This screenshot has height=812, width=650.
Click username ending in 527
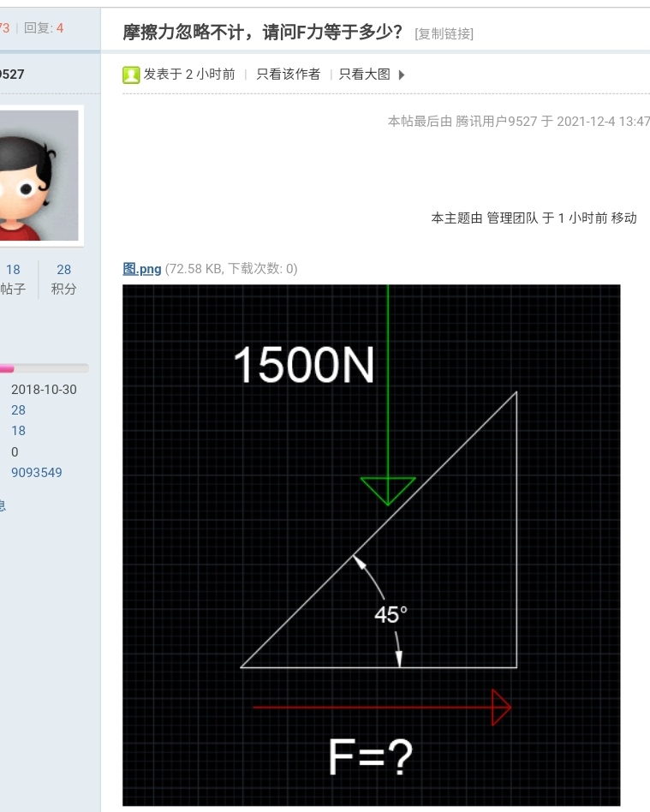point(12,74)
